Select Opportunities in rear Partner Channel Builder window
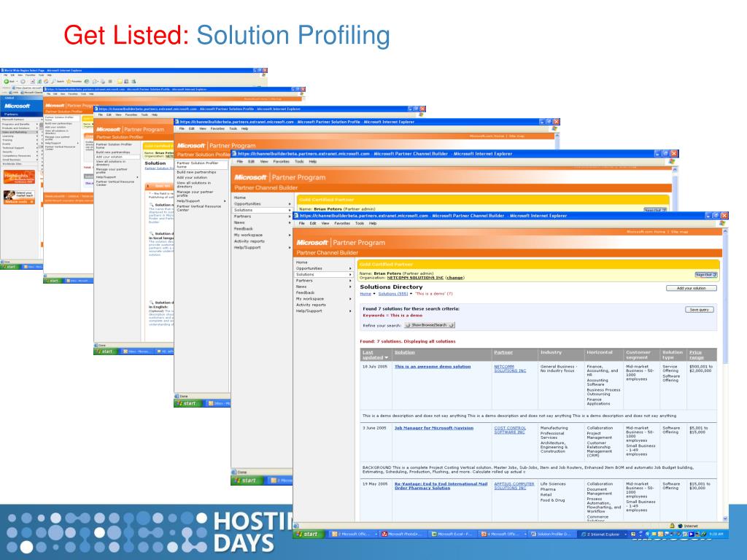The image size is (747, 560). pyautogui.click(x=247, y=204)
